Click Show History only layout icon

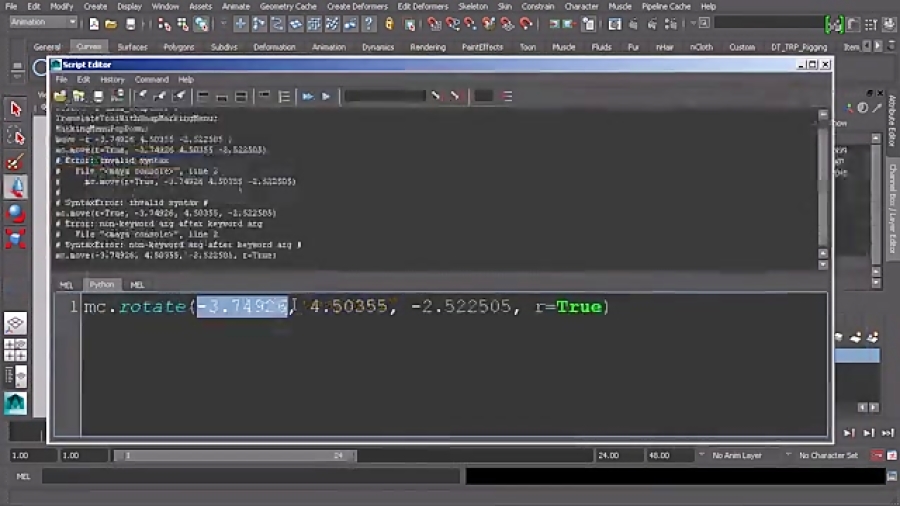pyautogui.click(x=203, y=96)
